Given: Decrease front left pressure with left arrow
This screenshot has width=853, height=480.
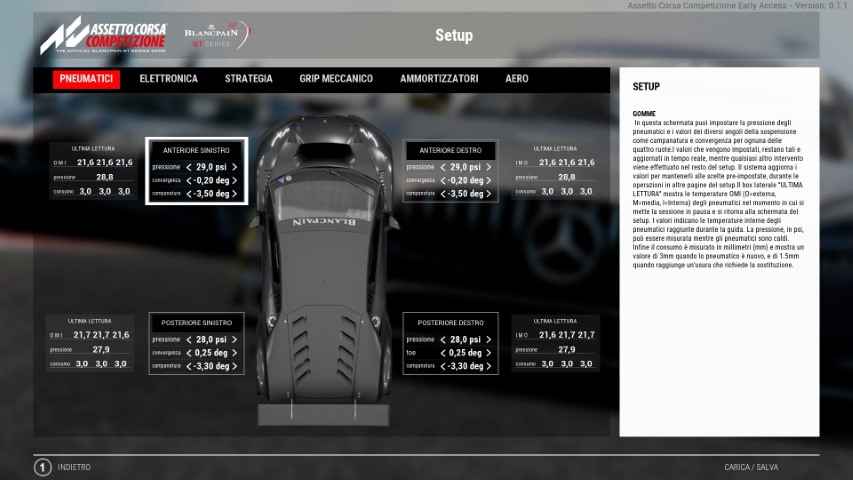Looking at the screenshot, I should click(x=189, y=167).
